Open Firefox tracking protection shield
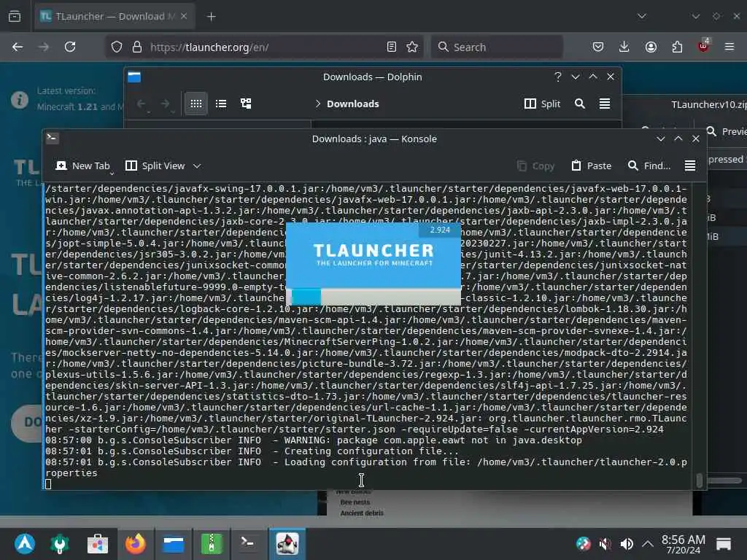The height and width of the screenshot is (560, 747). point(117,47)
